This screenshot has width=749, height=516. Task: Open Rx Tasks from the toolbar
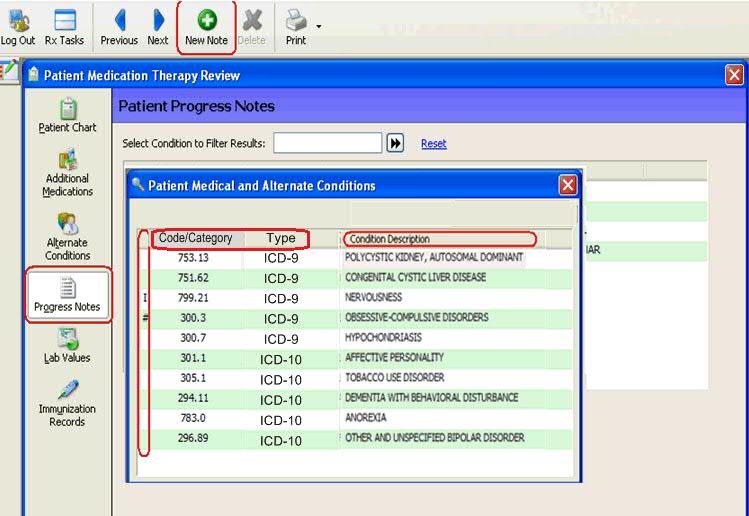pyautogui.click(x=65, y=21)
